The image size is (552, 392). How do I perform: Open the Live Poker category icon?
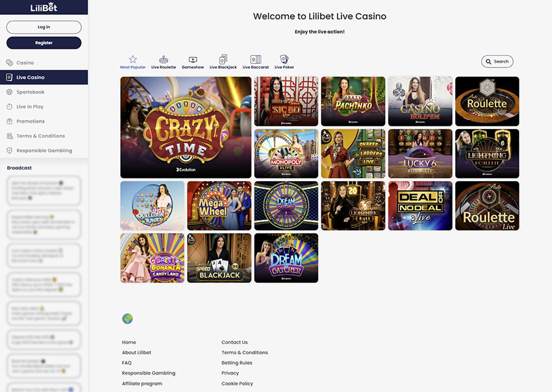point(284,59)
